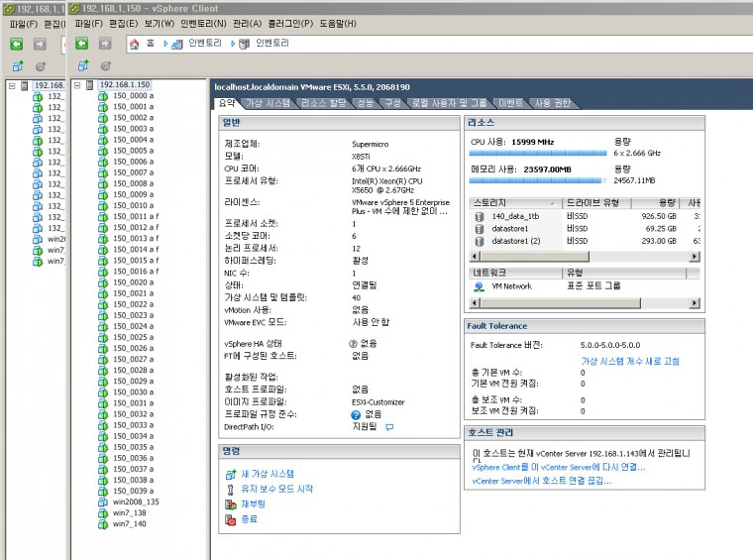Click the VM Network icon
753x560 pixels.
pyautogui.click(x=479, y=286)
